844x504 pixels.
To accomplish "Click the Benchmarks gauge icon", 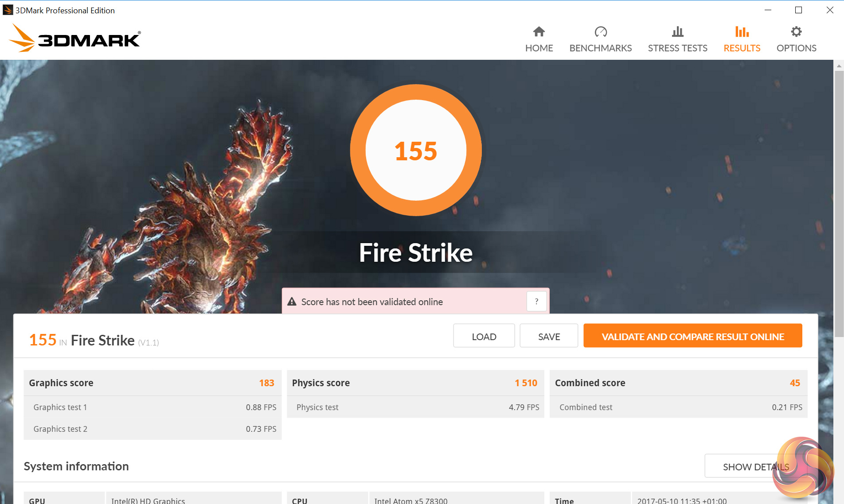I will 601,31.
